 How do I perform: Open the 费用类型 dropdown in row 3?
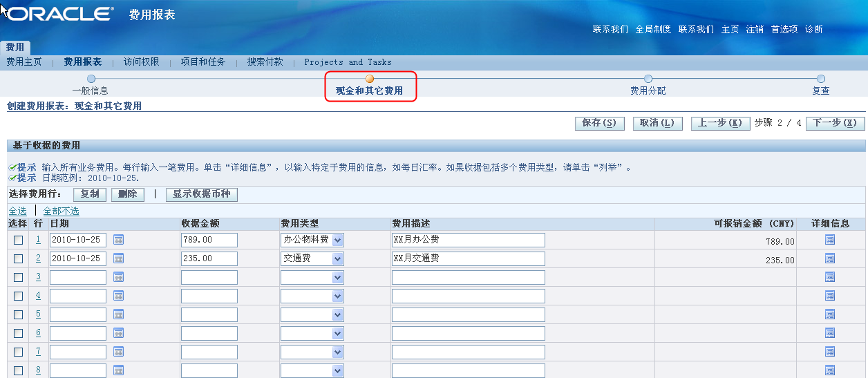click(x=312, y=277)
